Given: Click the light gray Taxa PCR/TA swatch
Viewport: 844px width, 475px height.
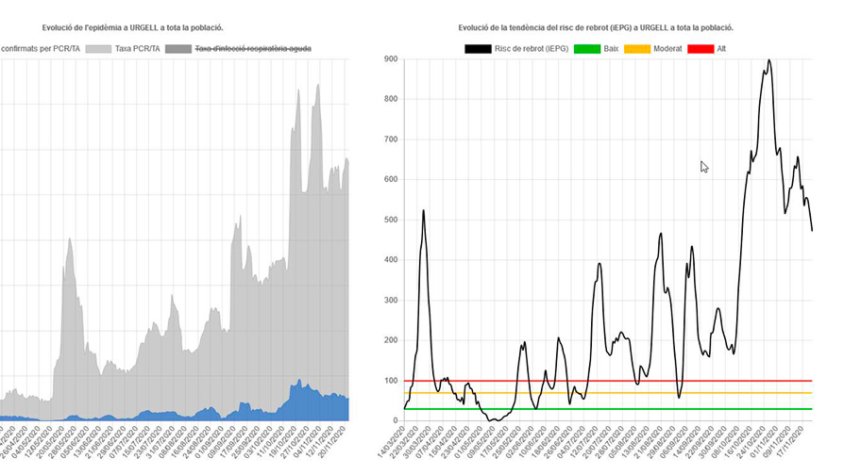Looking at the screenshot, I should pyautogui.click(x=98, y=48).
